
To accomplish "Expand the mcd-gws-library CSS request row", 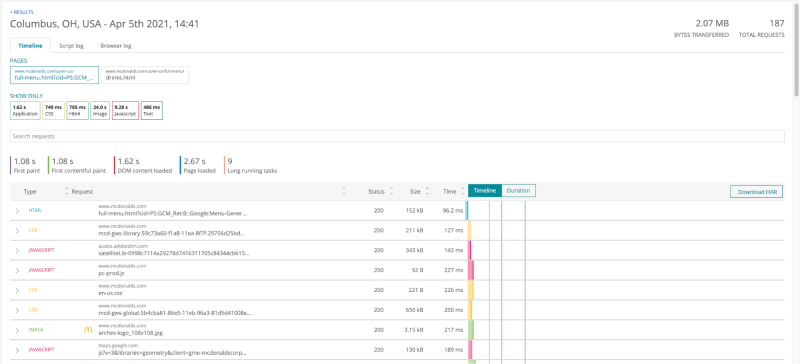I will pyautogui.click(x=17, y=230).
